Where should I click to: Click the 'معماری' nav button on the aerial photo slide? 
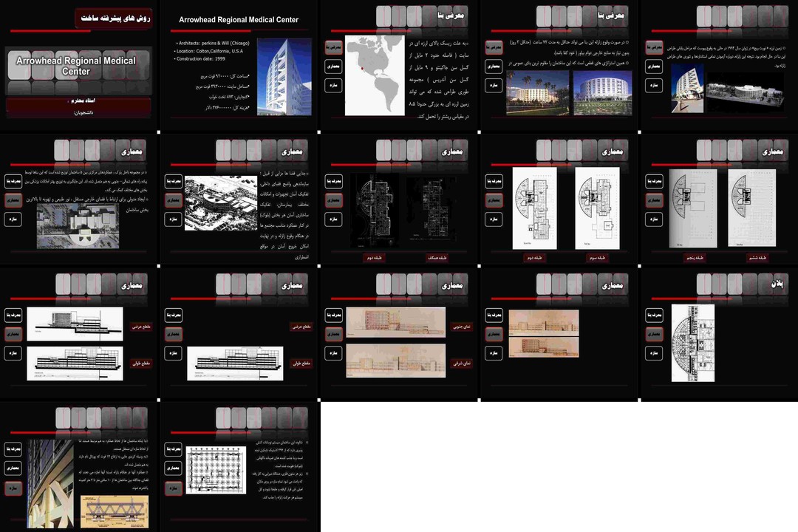tap(13, 200)
